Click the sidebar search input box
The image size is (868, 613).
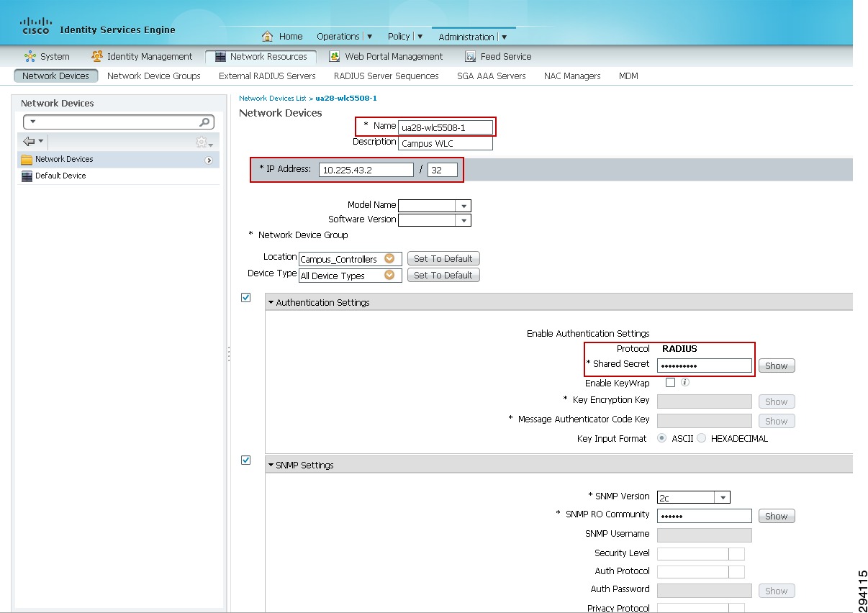coord(119,122)
